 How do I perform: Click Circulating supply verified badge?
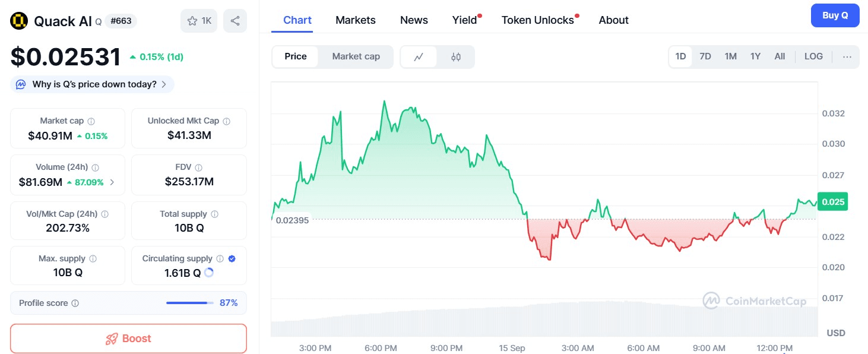coord(232,259)
